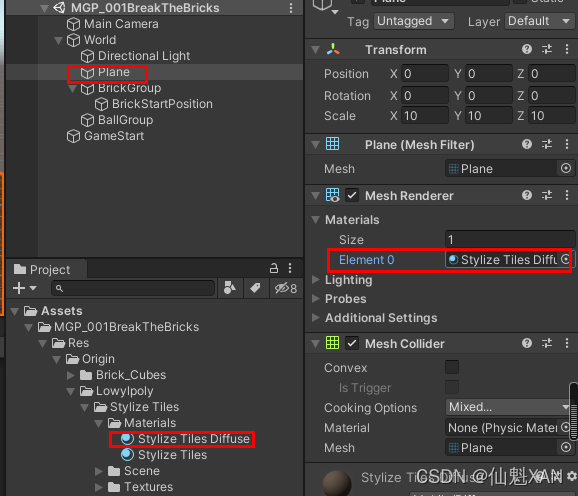
Task: Open the Project panel options menu
Action: [x=290, y=268]
